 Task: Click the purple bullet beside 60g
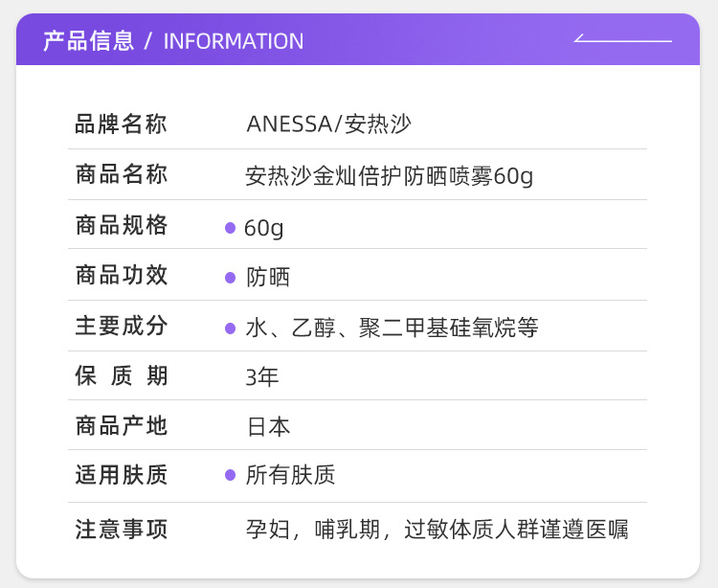[230, 228]
